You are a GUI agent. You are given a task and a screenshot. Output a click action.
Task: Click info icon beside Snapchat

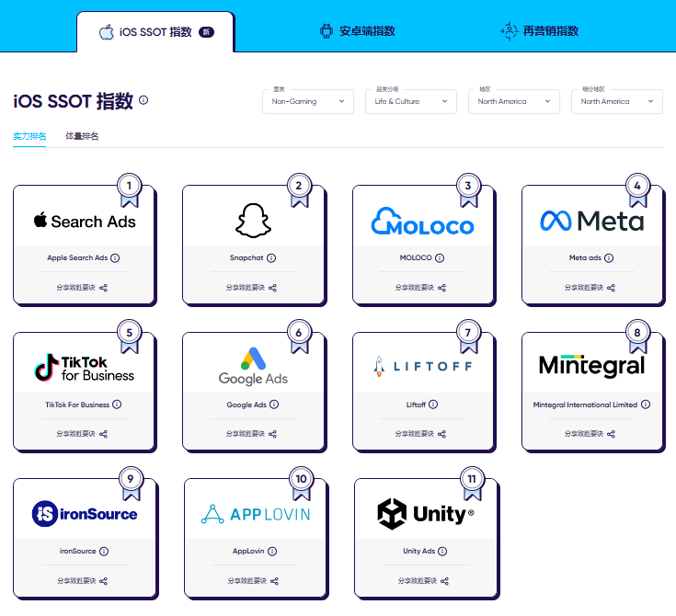pos(271,257)
